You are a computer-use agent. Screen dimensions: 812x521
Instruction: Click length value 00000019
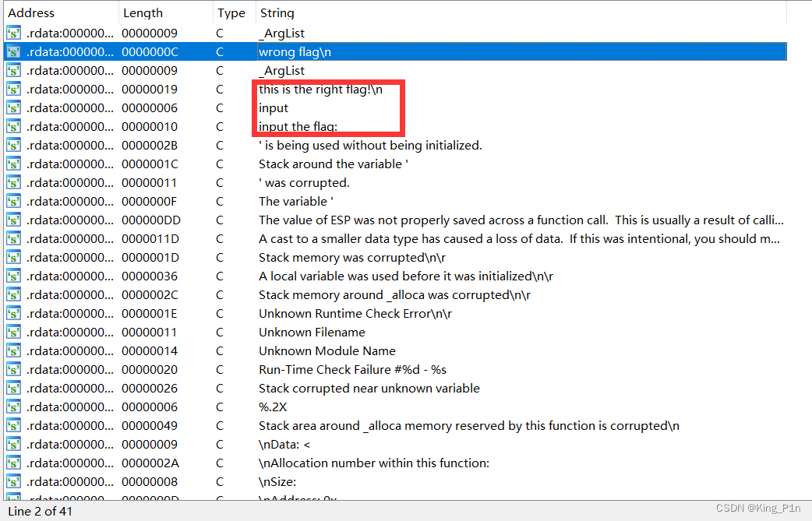point(150,89)
